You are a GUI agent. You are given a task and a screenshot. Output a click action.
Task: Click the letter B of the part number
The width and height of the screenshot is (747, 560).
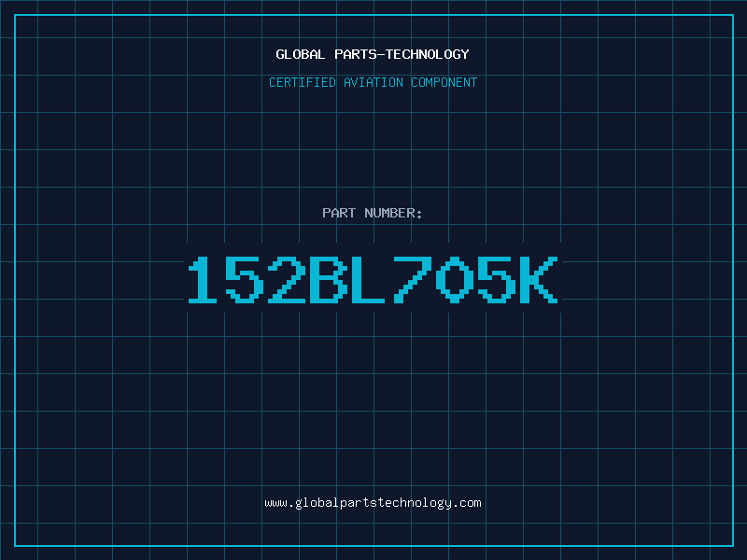pyautogui.click(x=329, y=279)
